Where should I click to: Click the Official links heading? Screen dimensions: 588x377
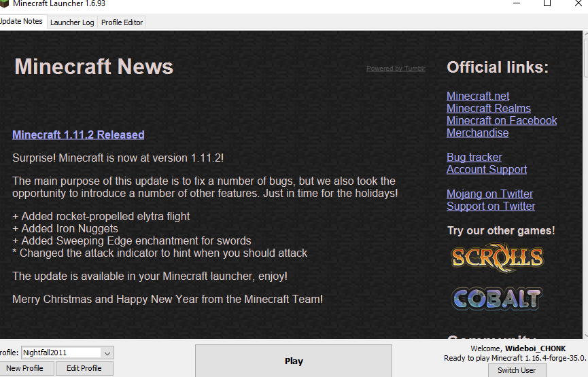[x=497, y=67]
